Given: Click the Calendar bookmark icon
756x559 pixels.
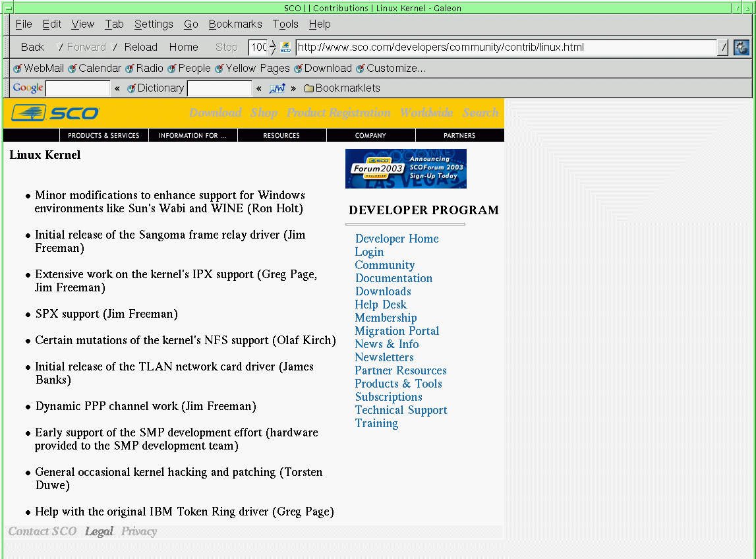Looking at the screenshot, I should point(73,69).
